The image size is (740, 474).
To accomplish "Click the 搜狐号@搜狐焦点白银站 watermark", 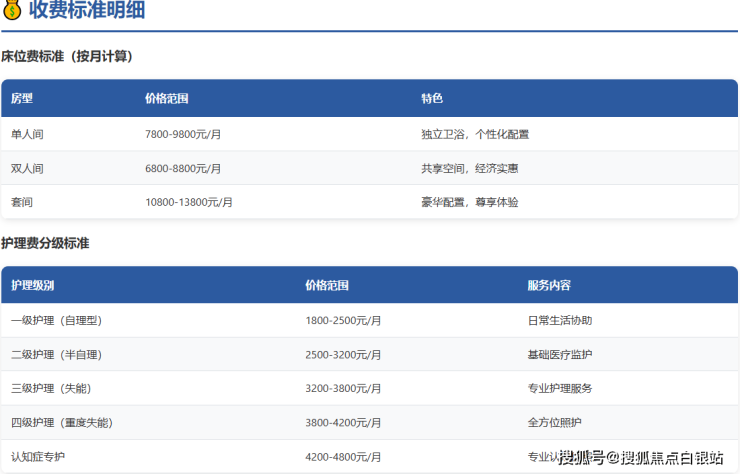I will [x=641, y=458].
